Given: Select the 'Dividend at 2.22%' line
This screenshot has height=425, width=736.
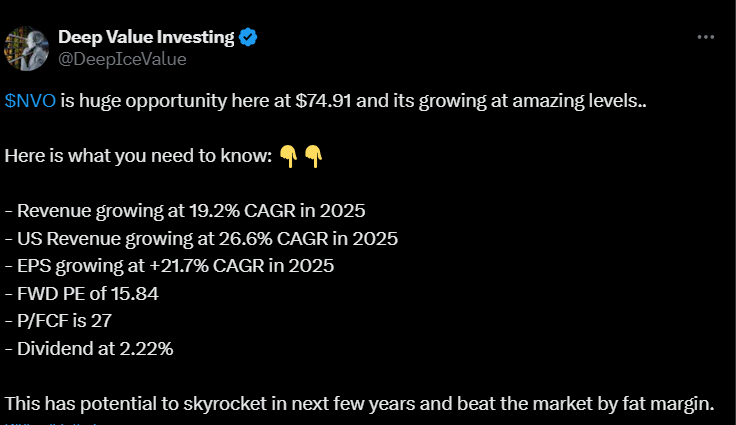Looking at the screenshot, I should click(89, 349).
